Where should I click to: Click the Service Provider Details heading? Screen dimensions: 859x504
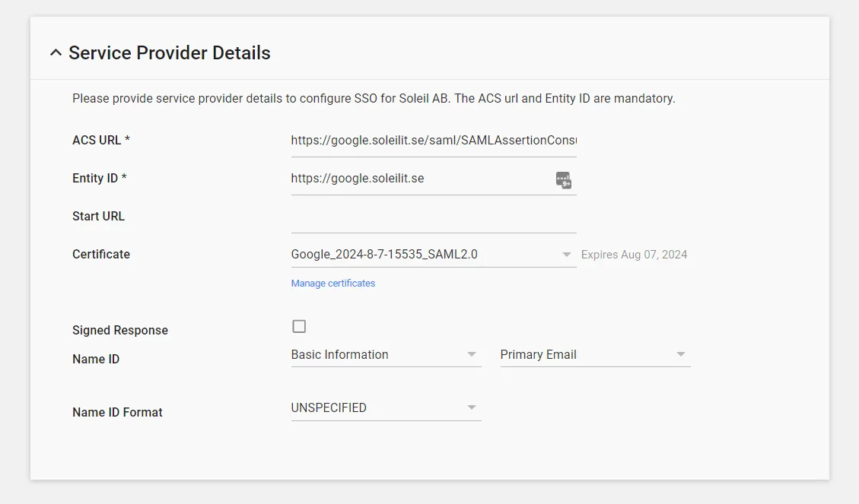click(x=169, y=52)
